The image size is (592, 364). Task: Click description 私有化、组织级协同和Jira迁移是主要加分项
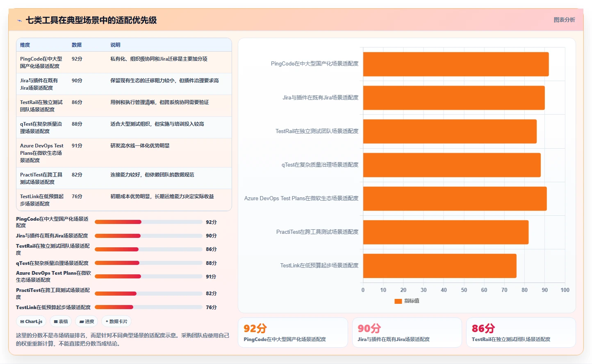point(159,59)
